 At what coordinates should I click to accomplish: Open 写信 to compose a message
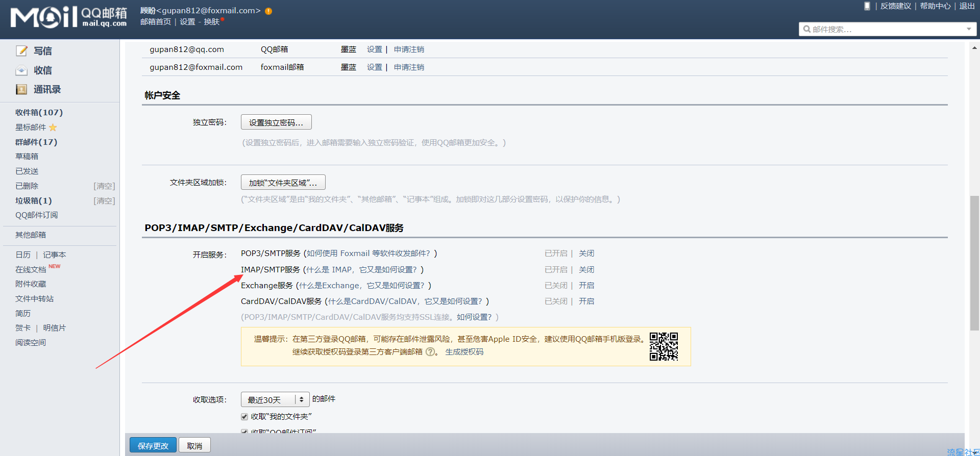pos(43,51)
